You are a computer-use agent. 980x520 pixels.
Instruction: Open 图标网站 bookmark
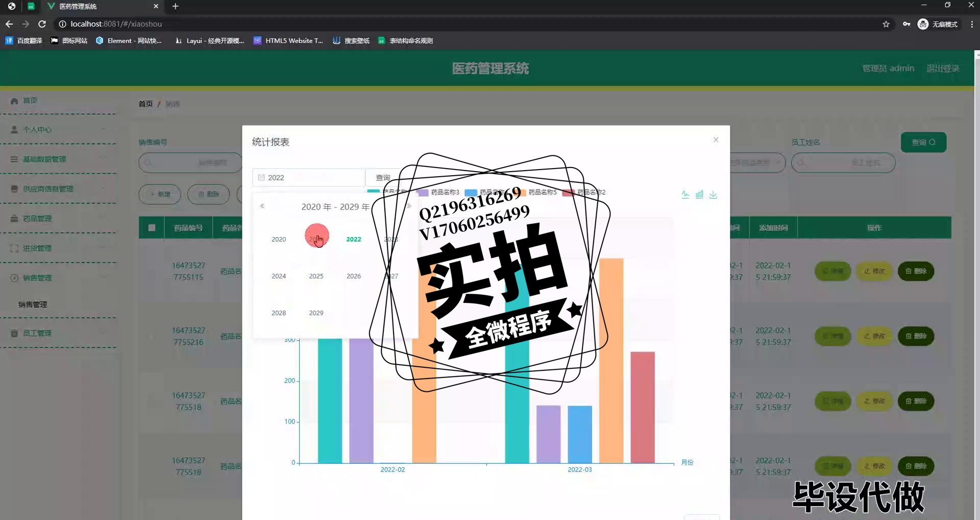(69, 41)
